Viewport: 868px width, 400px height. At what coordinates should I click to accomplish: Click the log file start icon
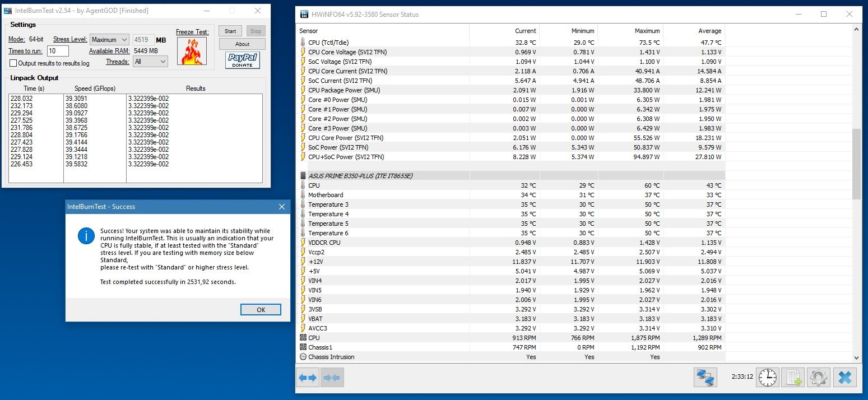[x=793, y=378]
